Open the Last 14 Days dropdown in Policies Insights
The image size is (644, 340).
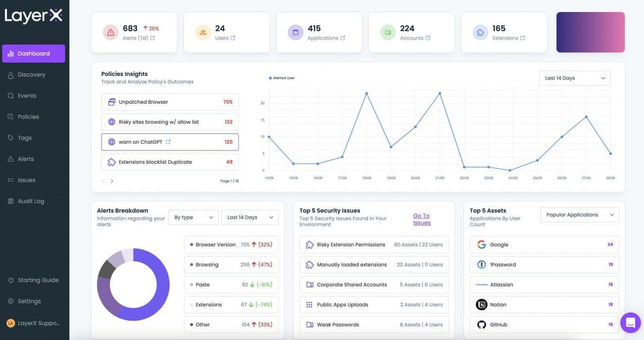click(x=575, y=77)
